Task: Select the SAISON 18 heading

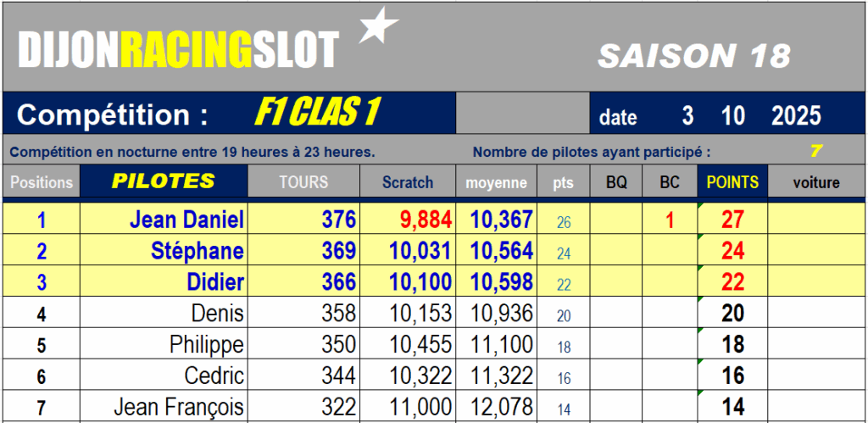Action: 694,56
